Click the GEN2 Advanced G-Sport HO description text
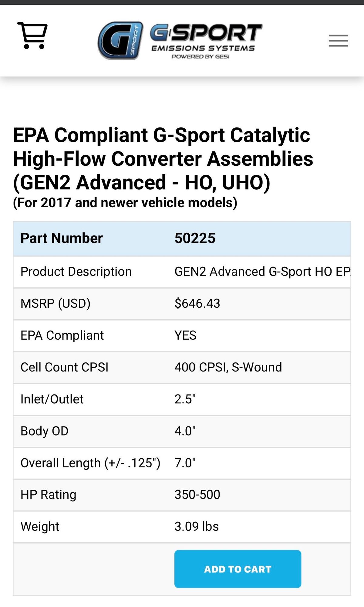The image size is (364, 607). coord(262,272)
